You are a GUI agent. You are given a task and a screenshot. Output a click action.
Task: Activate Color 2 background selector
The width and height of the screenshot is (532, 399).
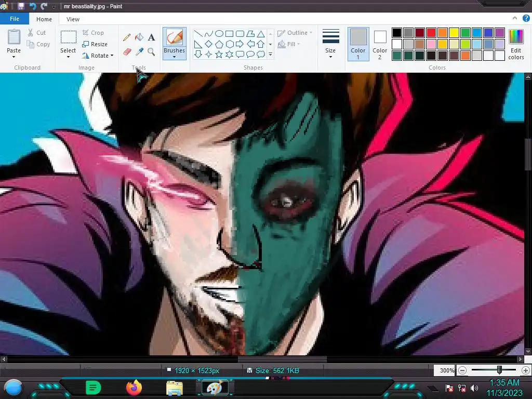coord(380,44)
